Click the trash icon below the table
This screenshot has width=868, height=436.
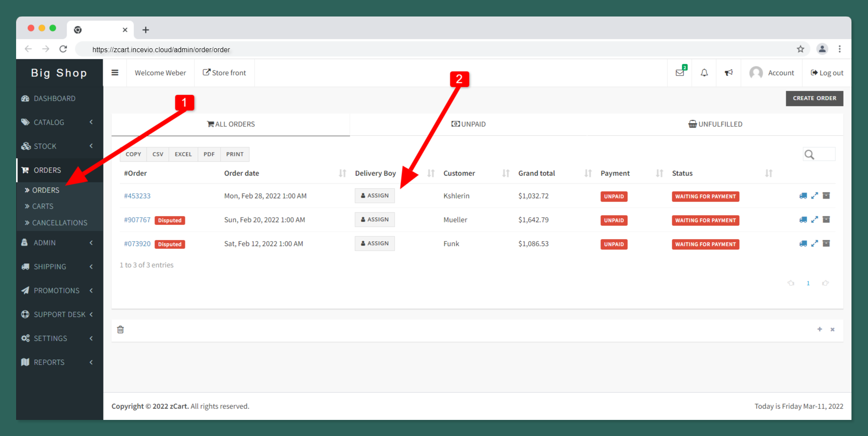pos(121,329)
